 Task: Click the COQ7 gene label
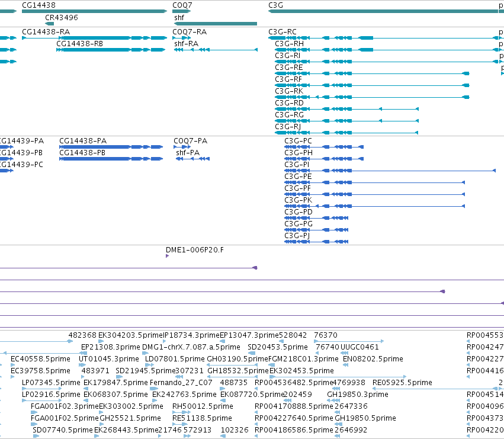(182, 5)
